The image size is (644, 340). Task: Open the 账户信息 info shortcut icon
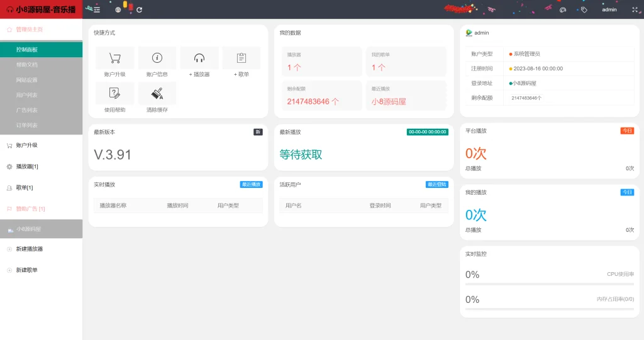point(157,58)
